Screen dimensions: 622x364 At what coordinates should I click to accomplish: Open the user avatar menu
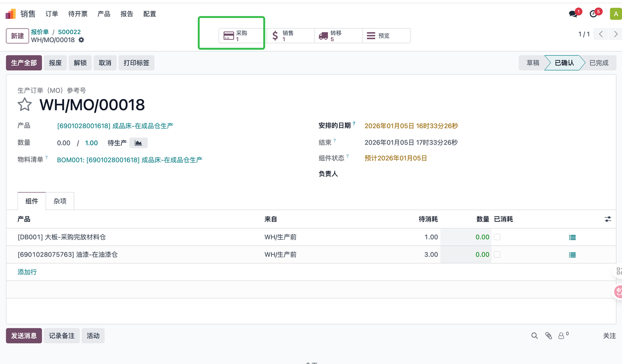(616, 14)
